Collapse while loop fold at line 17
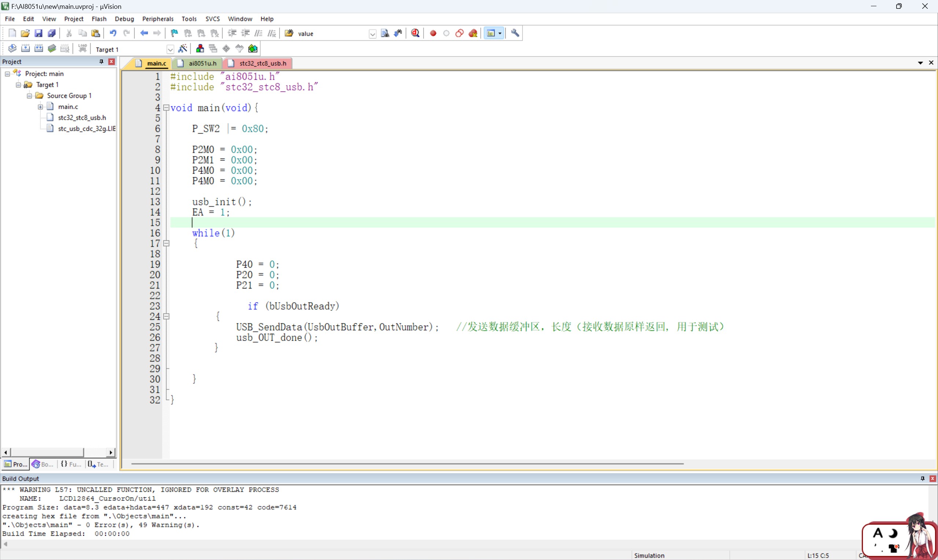 pyautogui.click(x=166, y=244)
